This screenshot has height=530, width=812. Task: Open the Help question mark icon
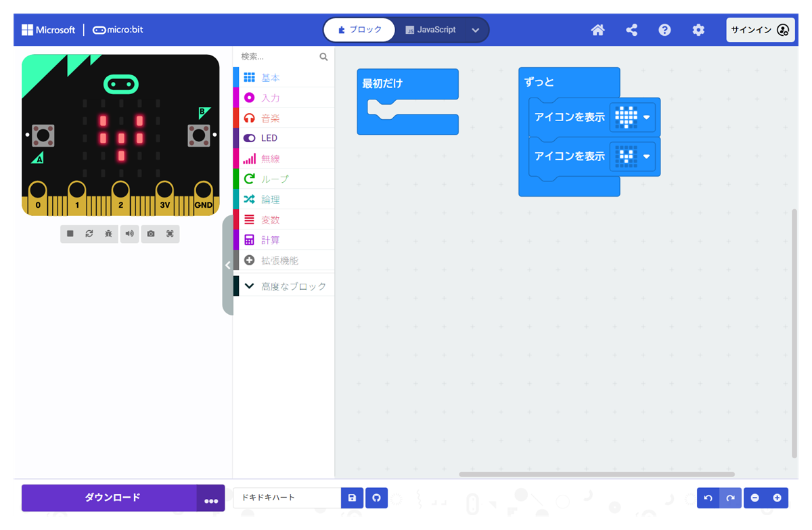click(664, 30)
